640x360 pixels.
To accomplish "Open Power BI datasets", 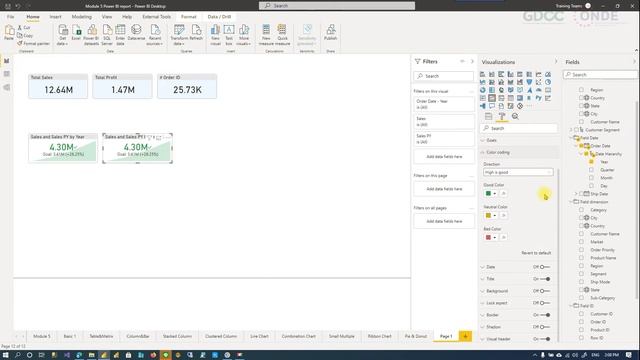I will click(91, 35).
